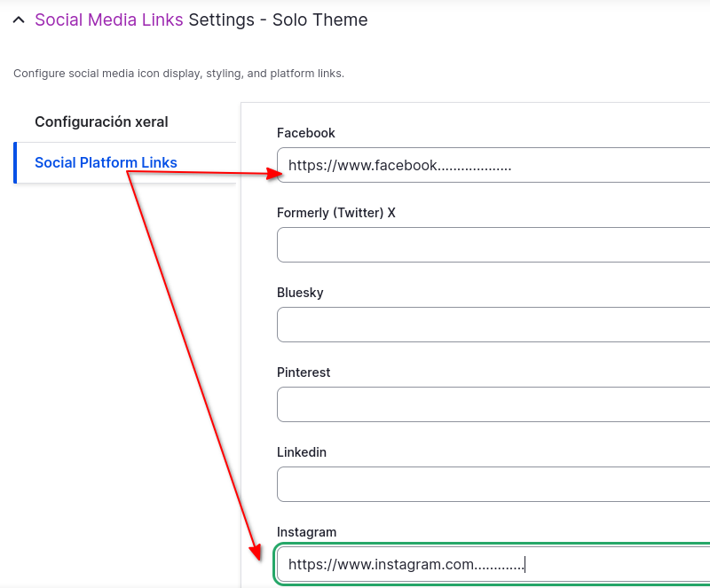
Task: Click the Instagram field label
Action: (306, 532)
